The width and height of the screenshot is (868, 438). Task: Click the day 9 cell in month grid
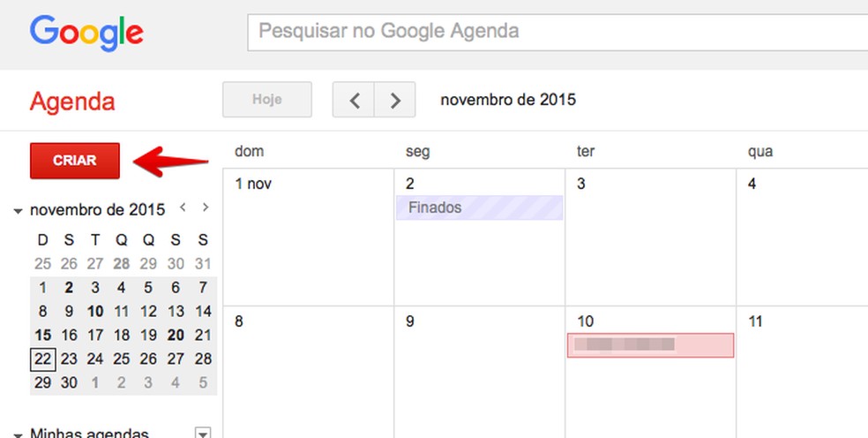pos(479,380)
